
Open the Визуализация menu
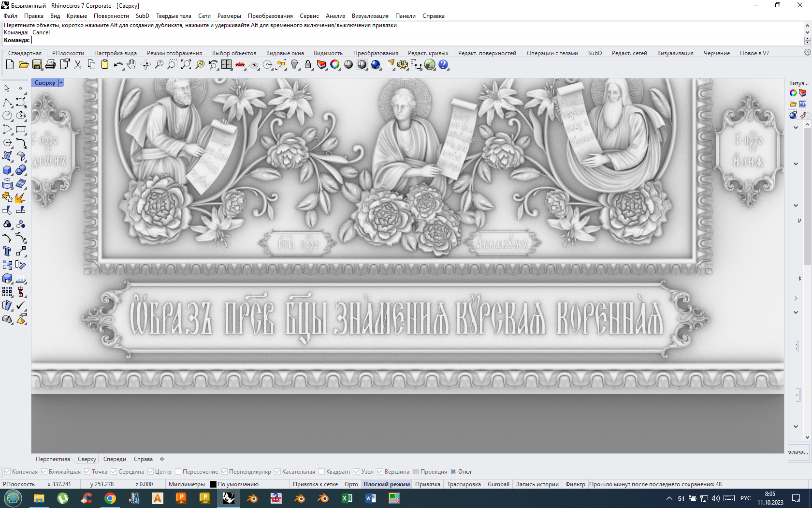(370, 16)
